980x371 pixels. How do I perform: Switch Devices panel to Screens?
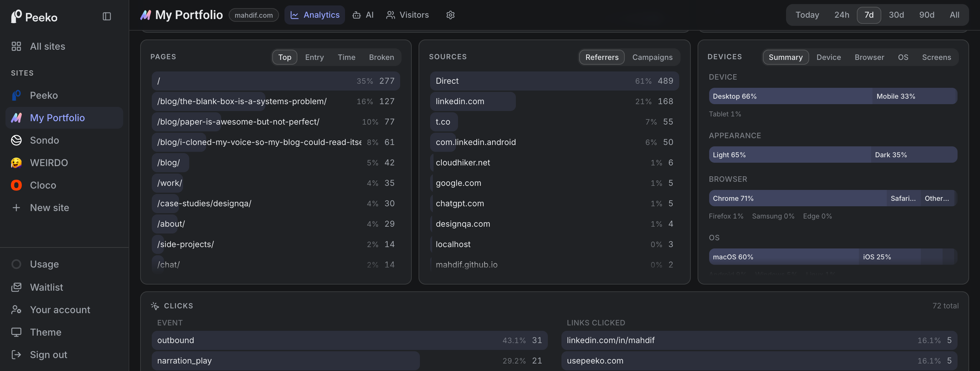pyautogui.click(x=936, y=57)
